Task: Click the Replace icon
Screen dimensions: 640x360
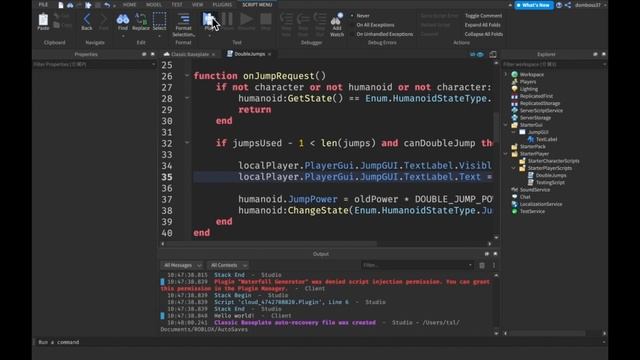Action: pos(141,19)
